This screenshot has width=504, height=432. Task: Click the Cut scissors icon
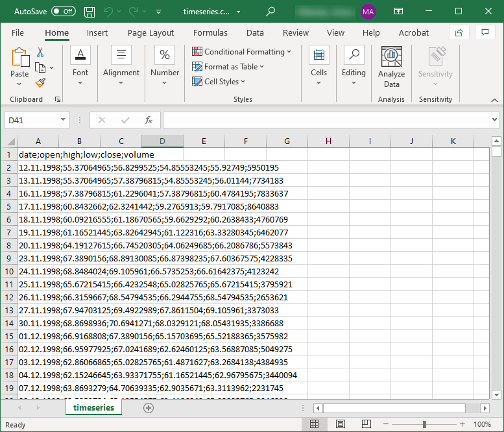click(x=40, y=53)
